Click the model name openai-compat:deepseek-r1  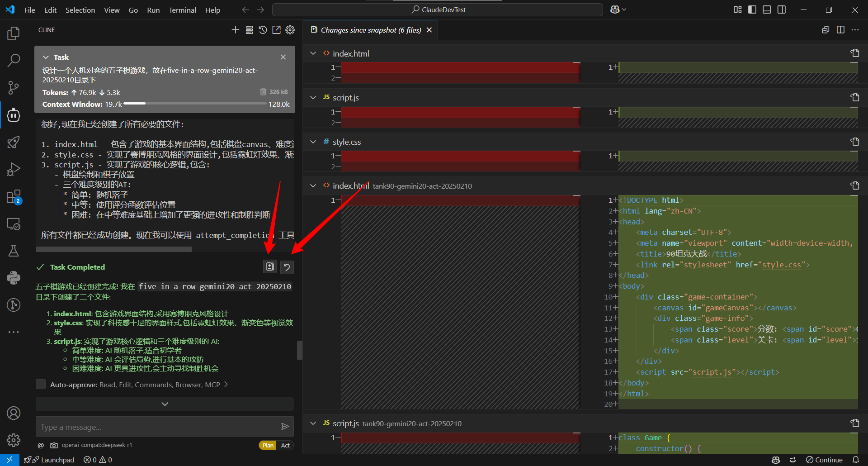point(97,445)
